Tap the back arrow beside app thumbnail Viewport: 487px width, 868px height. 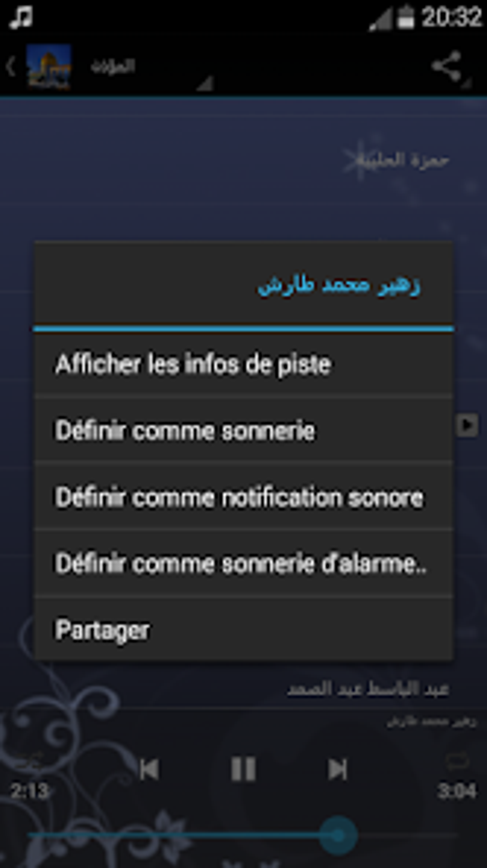click(x=11, y=66)
